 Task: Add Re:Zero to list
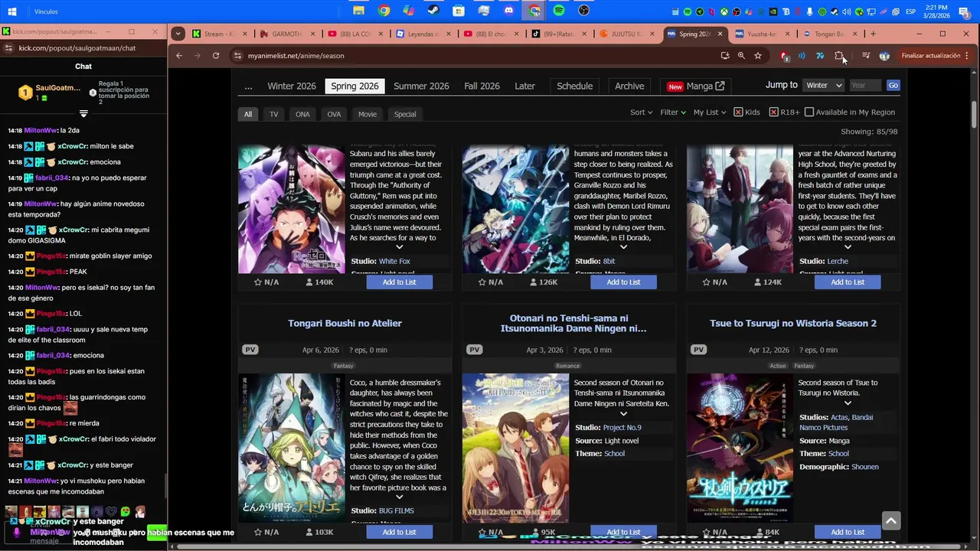tap(400, 282)
